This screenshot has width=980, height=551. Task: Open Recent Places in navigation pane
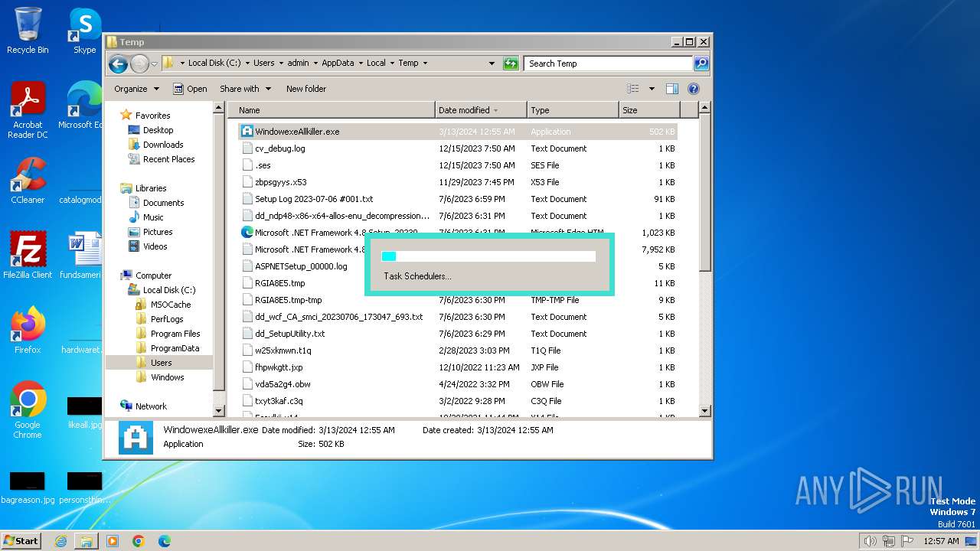[168, 159]
